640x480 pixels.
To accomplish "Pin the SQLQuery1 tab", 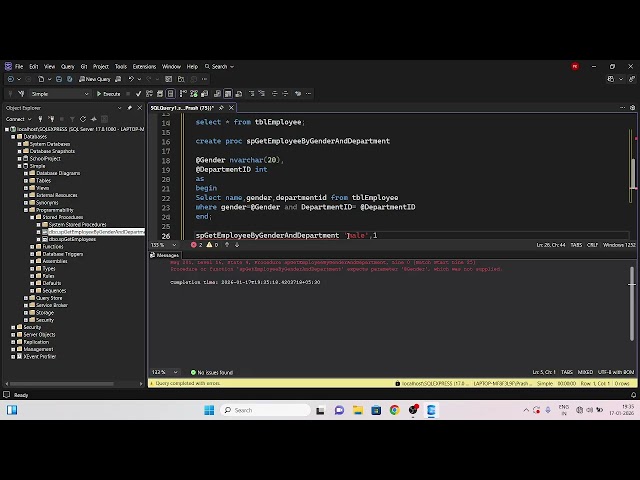I will tap(221, 108).
